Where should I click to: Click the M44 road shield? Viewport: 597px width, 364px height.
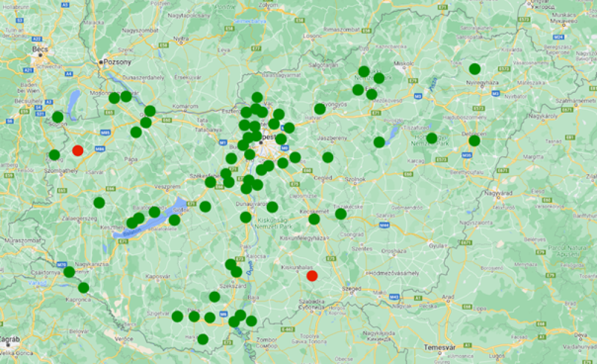pyautogui.click(x=384, y=225)
